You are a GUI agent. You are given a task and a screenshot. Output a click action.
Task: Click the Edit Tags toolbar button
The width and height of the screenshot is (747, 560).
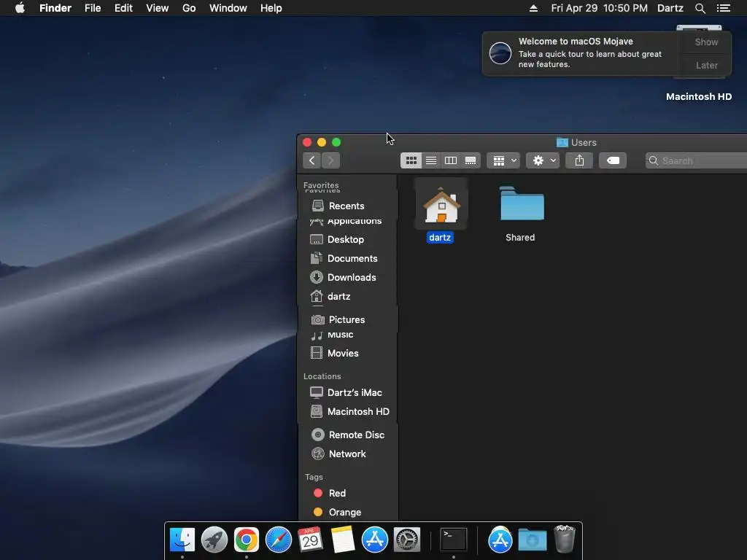click(x=613, y=160)
